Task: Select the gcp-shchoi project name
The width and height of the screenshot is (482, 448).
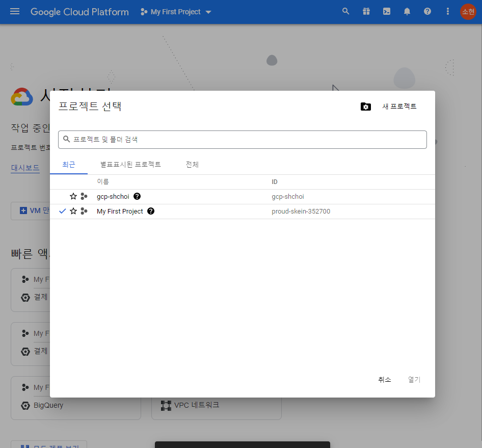Action: pos(113,197)
